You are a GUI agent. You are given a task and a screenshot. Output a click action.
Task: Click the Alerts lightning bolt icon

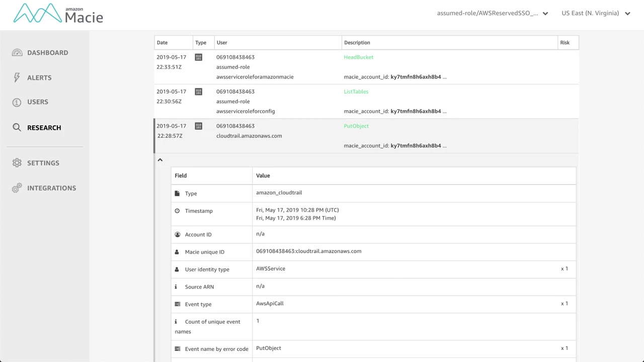tap(17, 77)
